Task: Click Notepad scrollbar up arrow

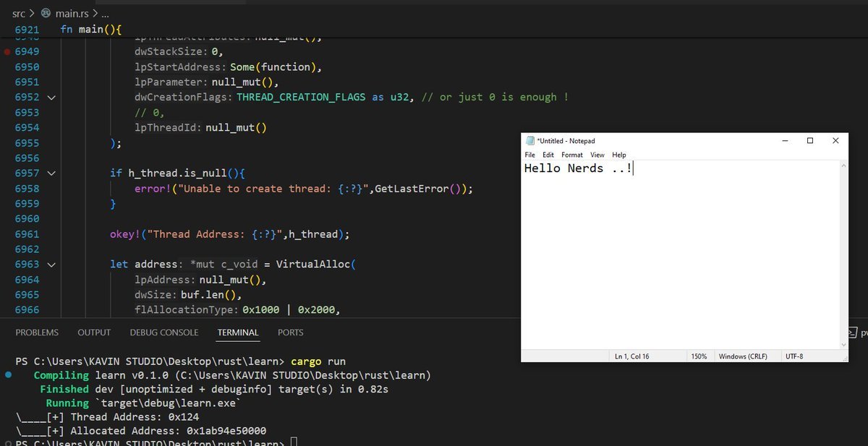Action: coord(843,166)
